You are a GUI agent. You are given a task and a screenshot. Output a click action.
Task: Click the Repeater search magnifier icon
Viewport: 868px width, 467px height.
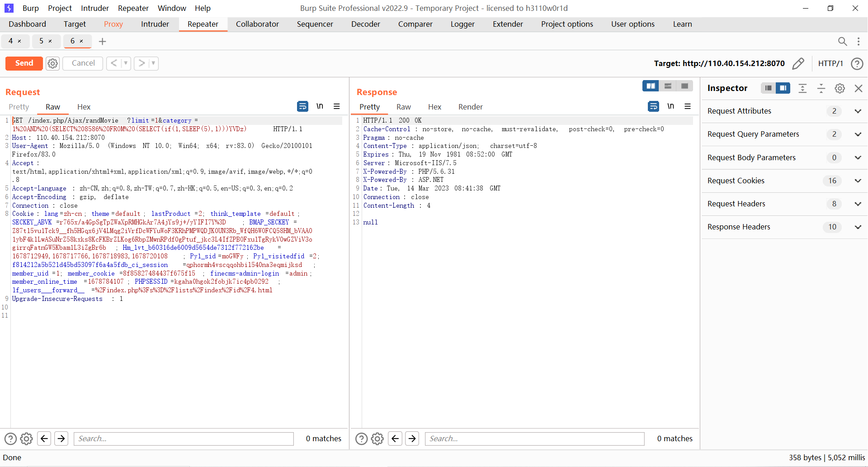pos(842,42)
